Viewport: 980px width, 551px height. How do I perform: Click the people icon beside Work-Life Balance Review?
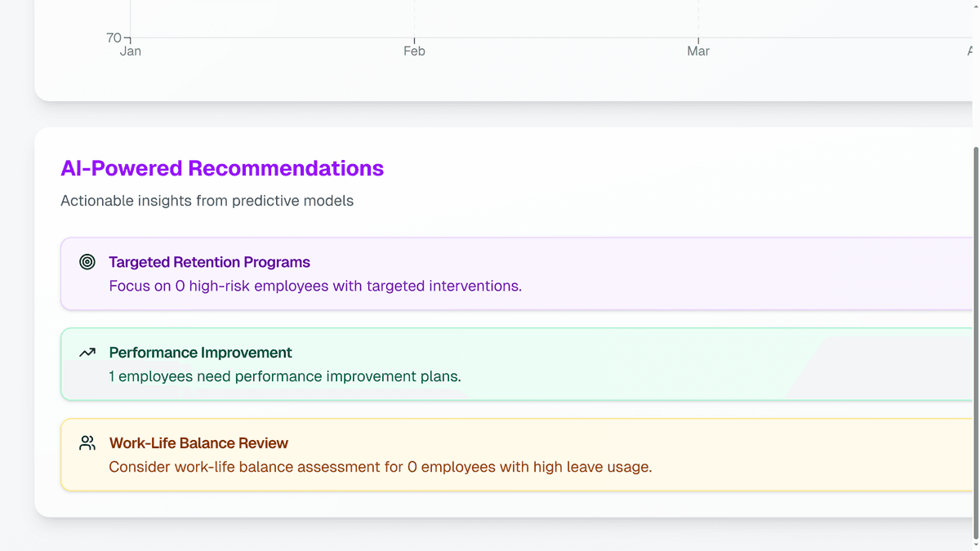[x=87, y=443]
